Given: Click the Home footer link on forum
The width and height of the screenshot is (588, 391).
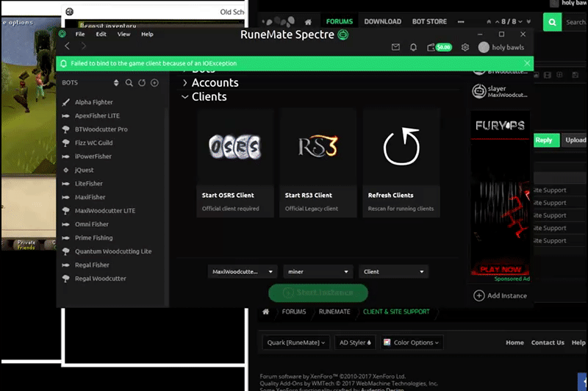Looking at the screenshot, I should [514, 342].
